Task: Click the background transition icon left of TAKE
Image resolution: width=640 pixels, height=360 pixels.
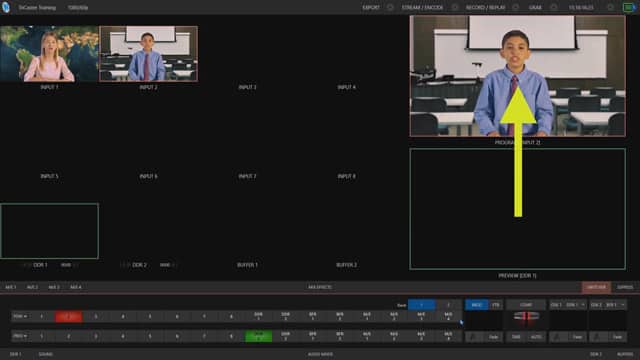Action: click(x=474, y=337)
